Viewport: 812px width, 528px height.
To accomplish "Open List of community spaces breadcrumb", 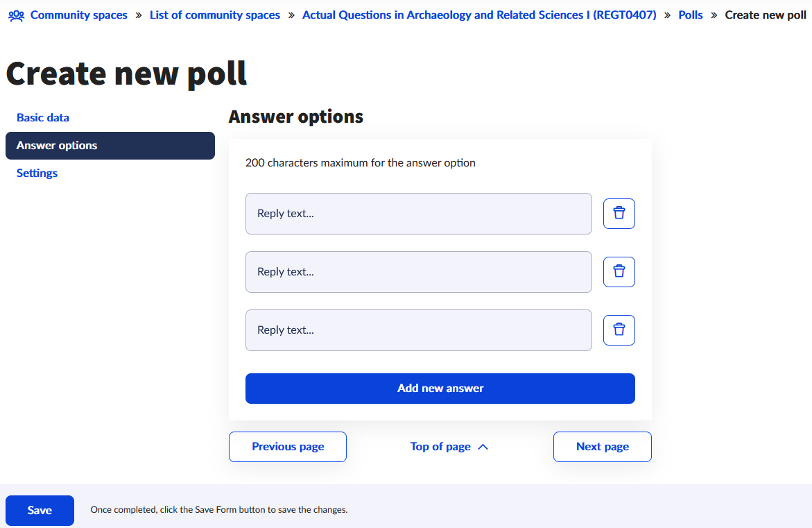I will pos(215,15).
